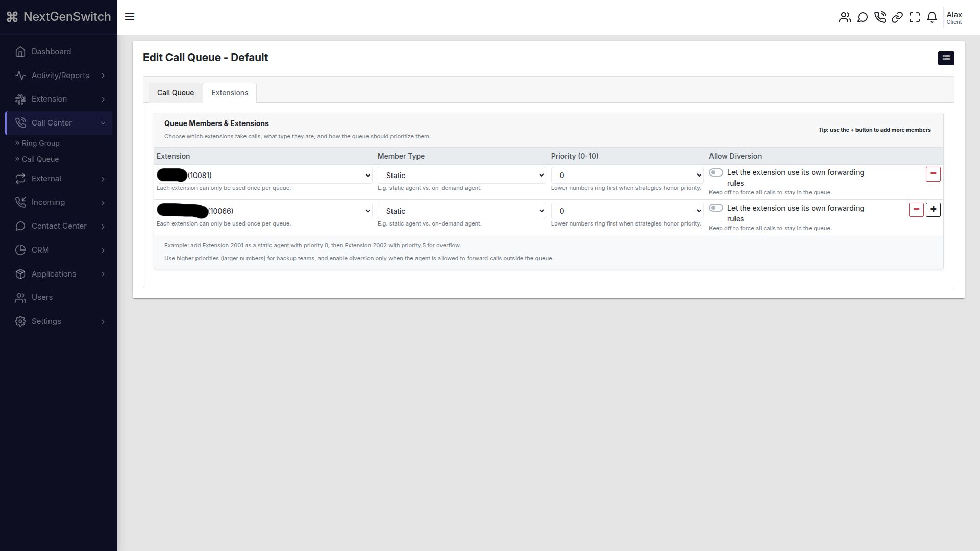The width and height of the screenshot is (980, 551).
Task: Open the contacts people icon in header
Action: tap(845, 17)
